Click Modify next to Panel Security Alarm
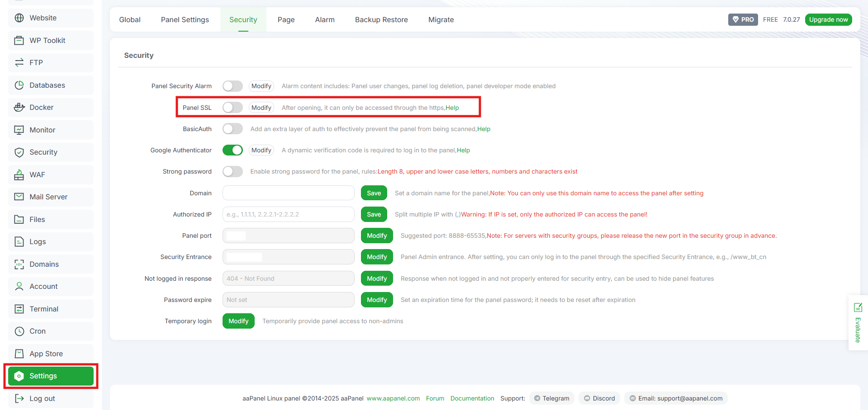868x410 pixels. point(261,86)
